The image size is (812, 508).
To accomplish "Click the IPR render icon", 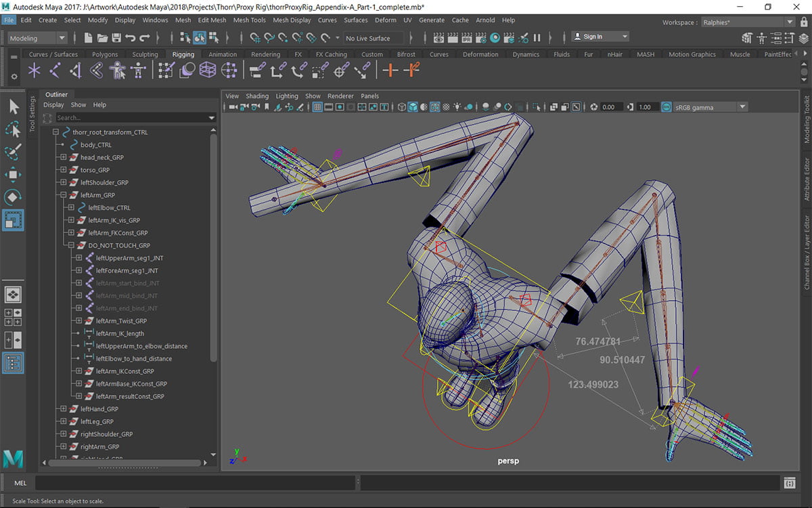I will pos(467,38).
